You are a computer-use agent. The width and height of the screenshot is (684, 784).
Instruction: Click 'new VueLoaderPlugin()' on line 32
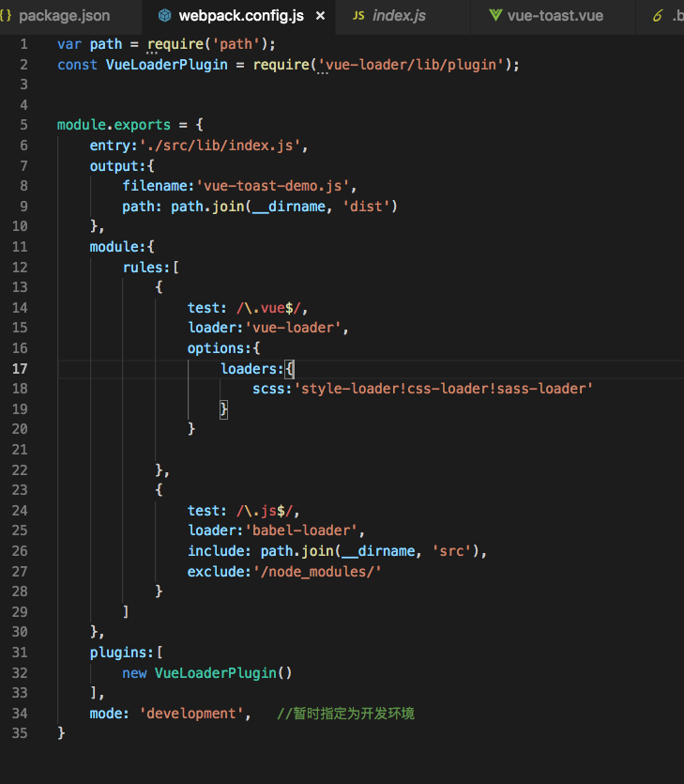pos(206,673)
